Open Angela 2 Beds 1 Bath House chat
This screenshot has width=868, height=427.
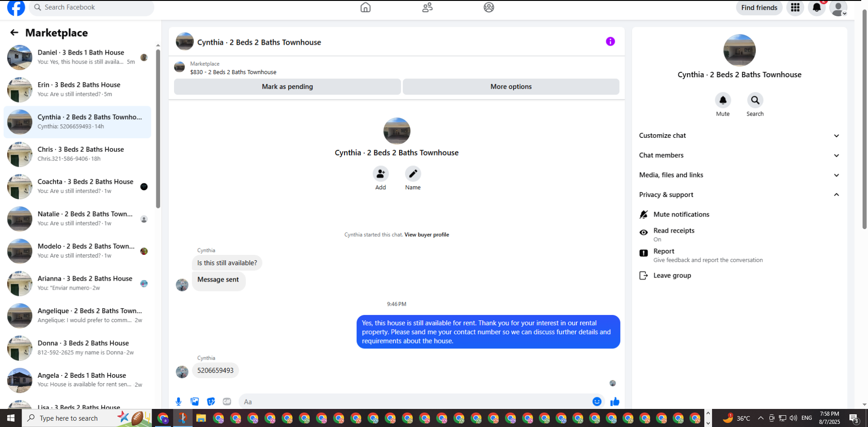77,380
